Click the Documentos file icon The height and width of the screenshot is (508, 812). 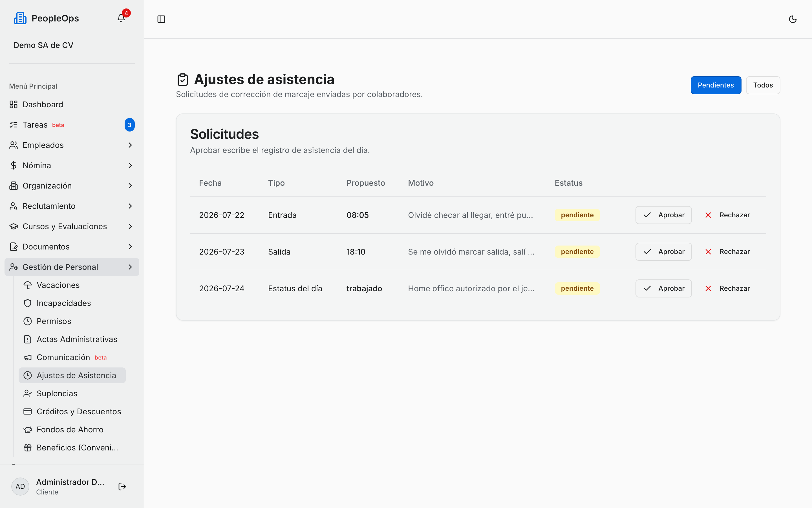coord(14,247)
